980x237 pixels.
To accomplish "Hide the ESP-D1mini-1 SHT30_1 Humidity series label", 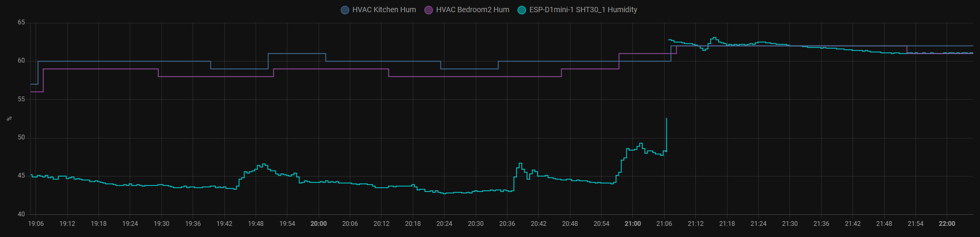I will pos(583,10).
